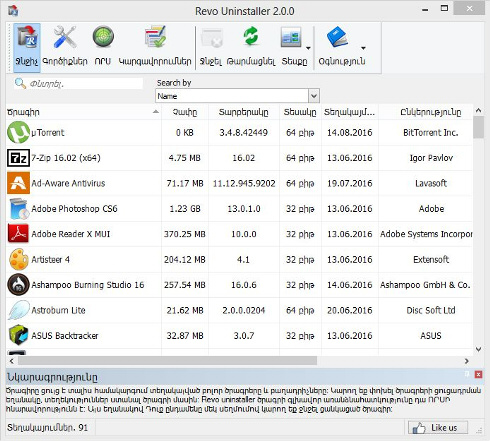Select the Astroburn Lite icon
The image size is (490, 441).
tap(18, 310)
